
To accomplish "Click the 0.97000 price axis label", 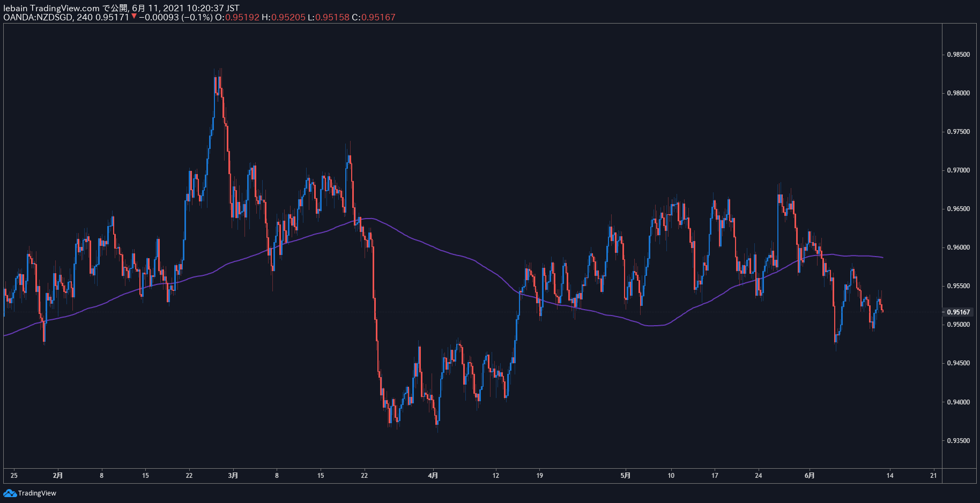I will click(959, 170).
